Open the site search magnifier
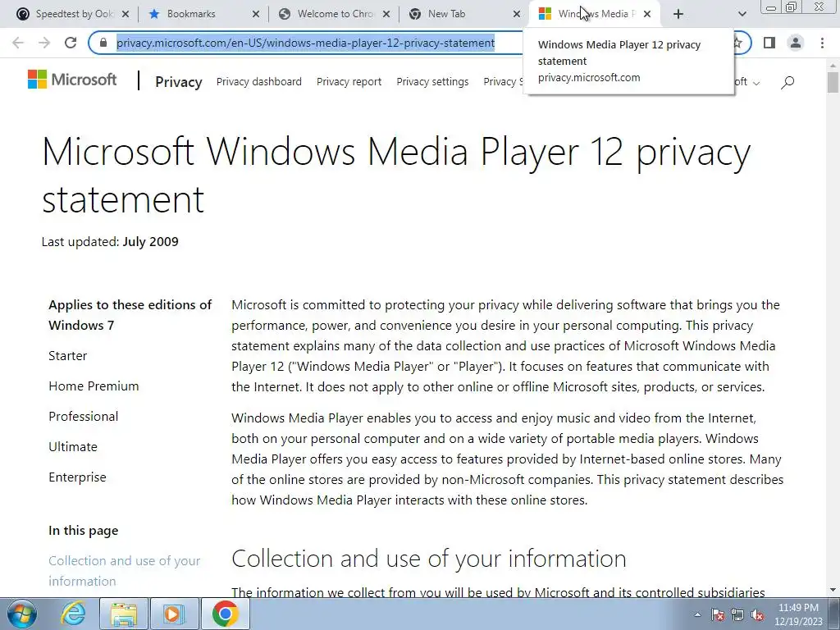 click(x=787, y=82)
